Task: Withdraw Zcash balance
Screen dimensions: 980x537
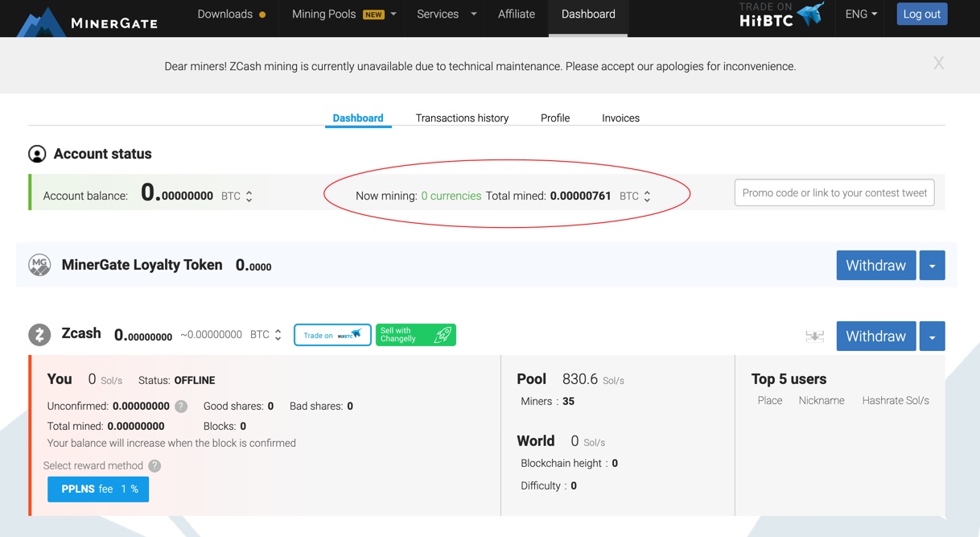Action: [875, 337]
